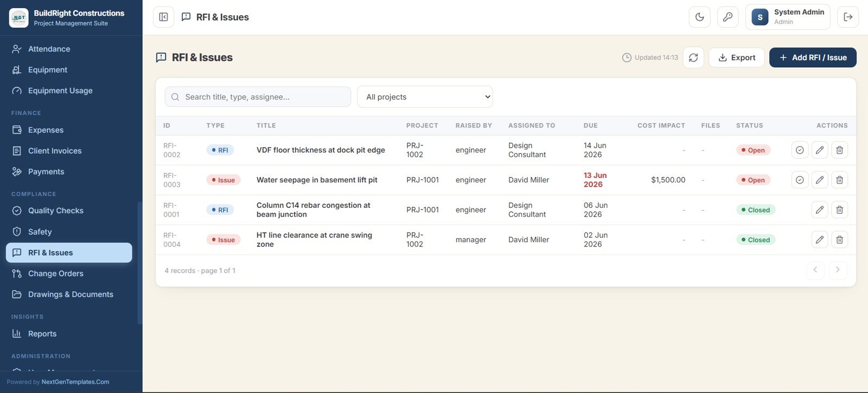Open Payments in the sidebar

69,172
